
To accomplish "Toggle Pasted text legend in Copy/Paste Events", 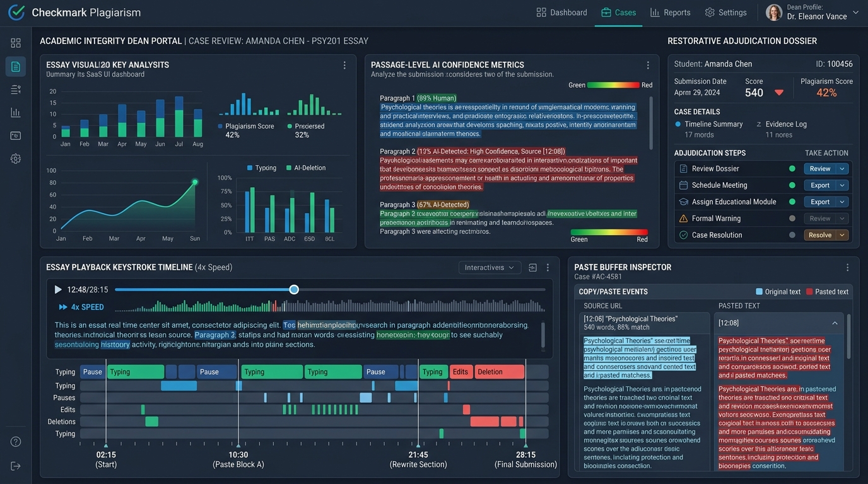I will click(827, 292).
